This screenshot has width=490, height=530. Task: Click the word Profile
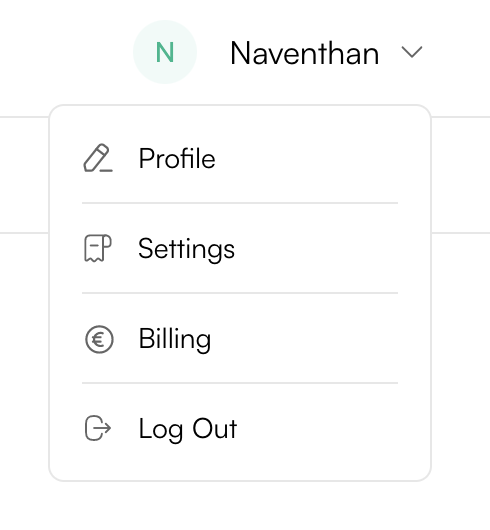(177, 158)
